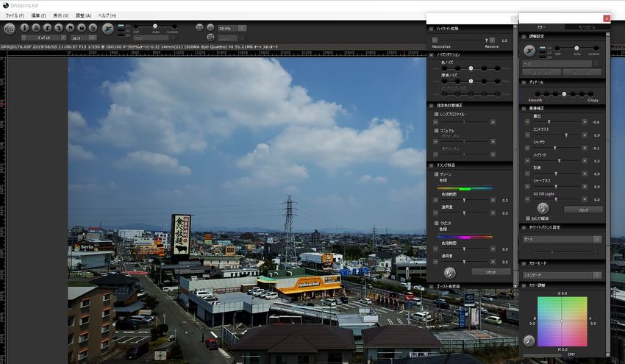Open the 16:9 aspect ratio dropdown
The image size is (625, 364).
tap(84, 38)
